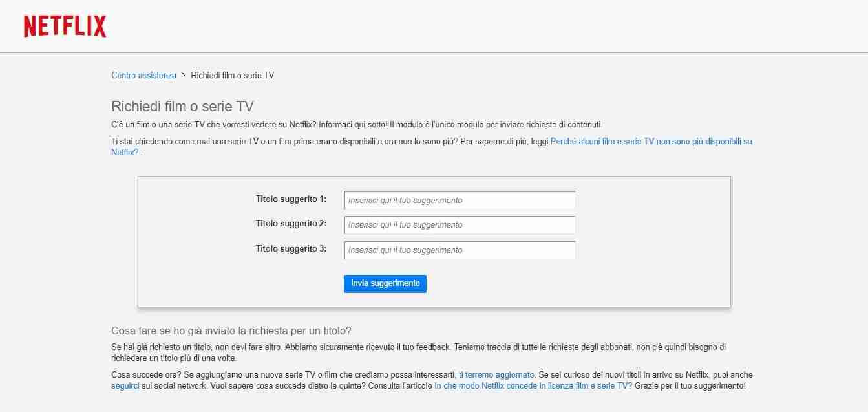Open the 'seguirci' social network link
The height and width of the screenshot is (412, 868).
125,385
